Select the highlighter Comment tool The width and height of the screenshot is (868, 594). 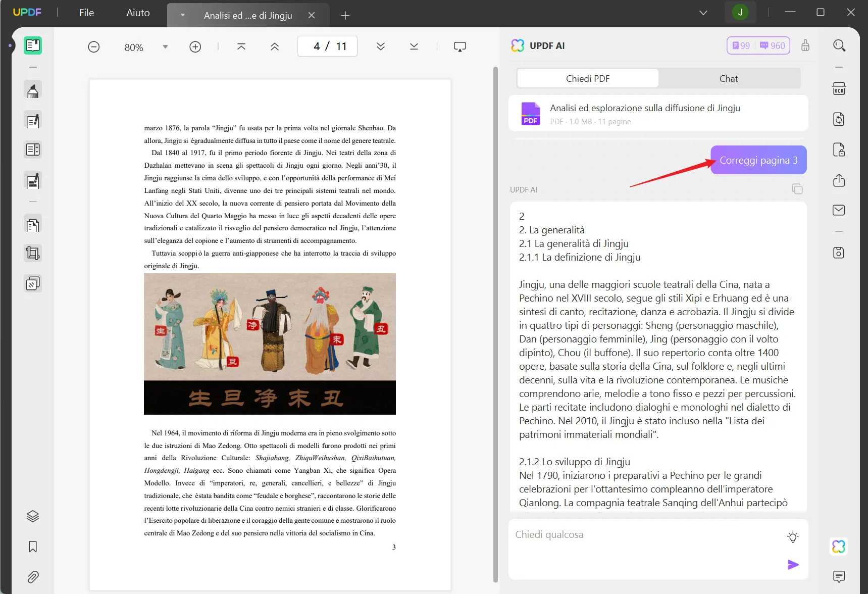pos(33,91)
